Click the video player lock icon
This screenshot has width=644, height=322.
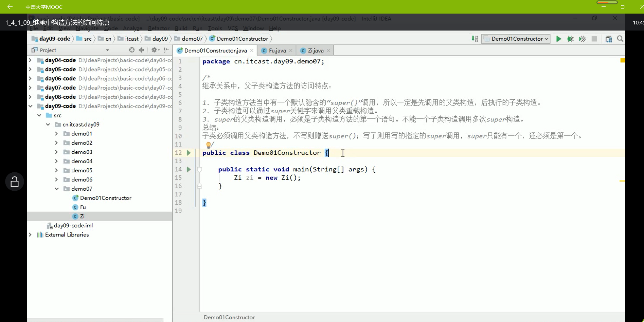coord(15,182)
